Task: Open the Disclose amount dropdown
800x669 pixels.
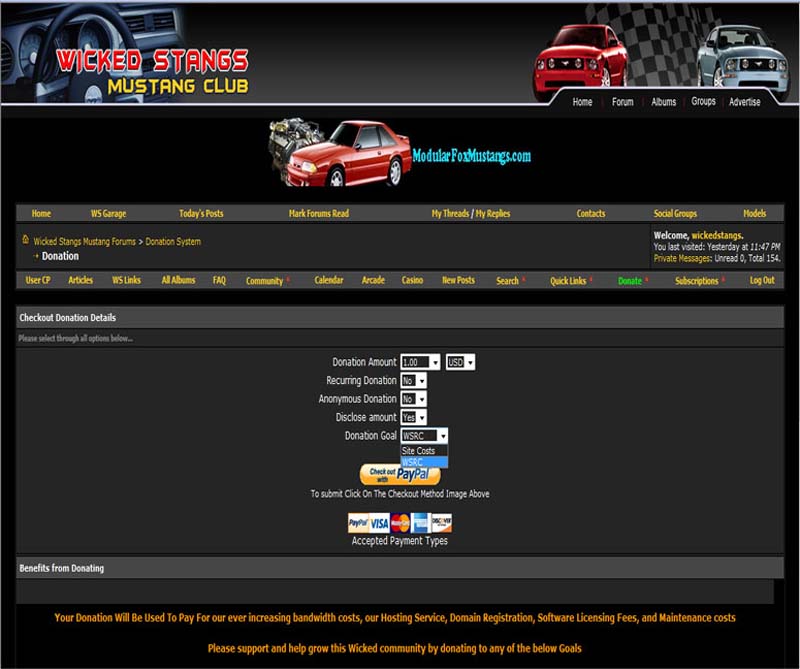Action: coord(414,417)
